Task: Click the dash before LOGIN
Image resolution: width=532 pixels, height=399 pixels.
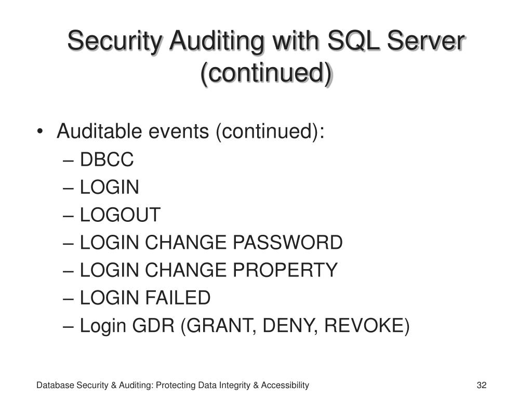Action: [68, 188]
